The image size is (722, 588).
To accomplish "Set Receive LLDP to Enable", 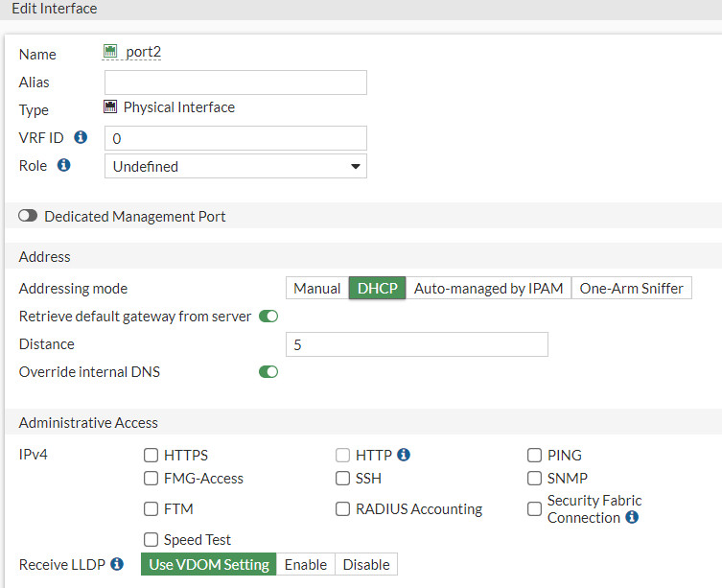I will (x=306, y=564).
